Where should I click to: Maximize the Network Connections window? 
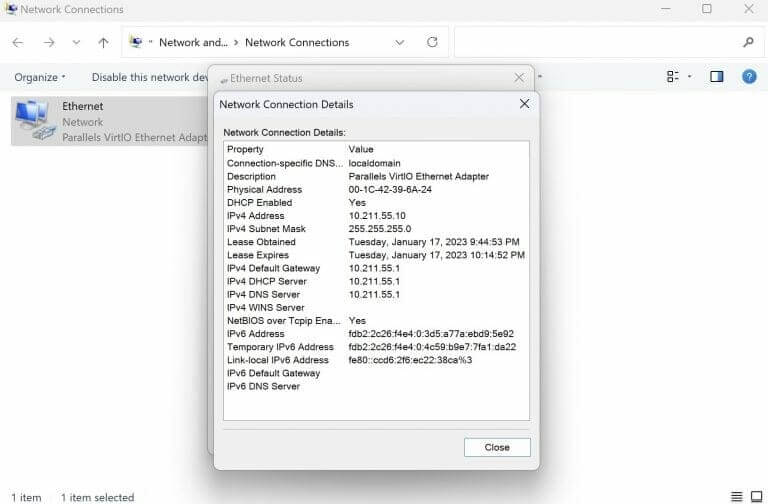[x=706, y=8]
